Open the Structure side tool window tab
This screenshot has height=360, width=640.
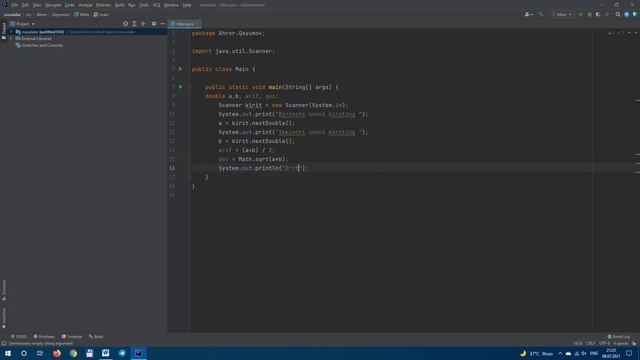coord(4,290)
